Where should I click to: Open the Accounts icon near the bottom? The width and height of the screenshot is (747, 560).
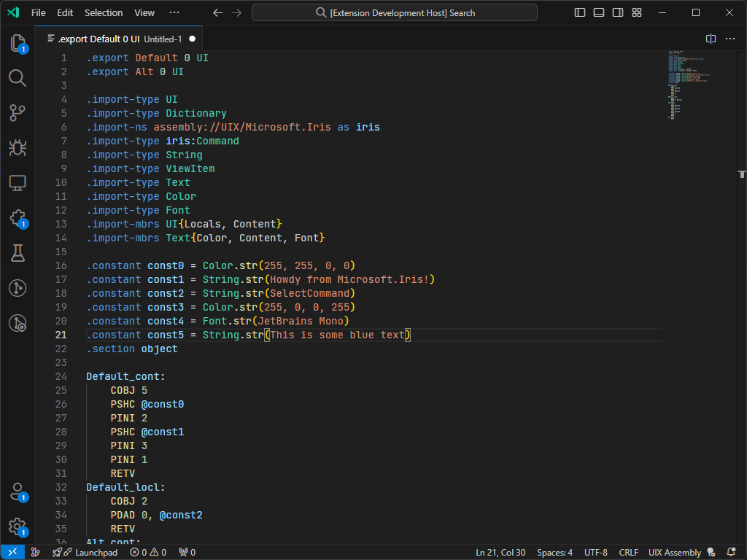[17, 492]
